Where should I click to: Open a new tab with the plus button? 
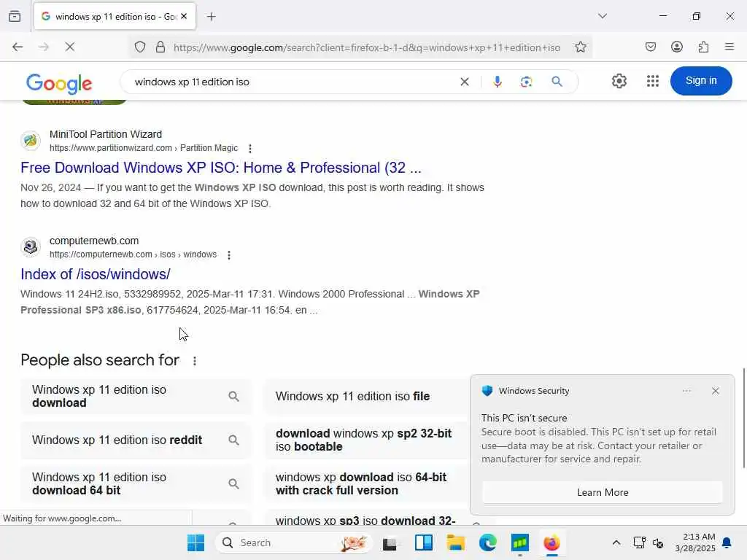pos(211,17)
